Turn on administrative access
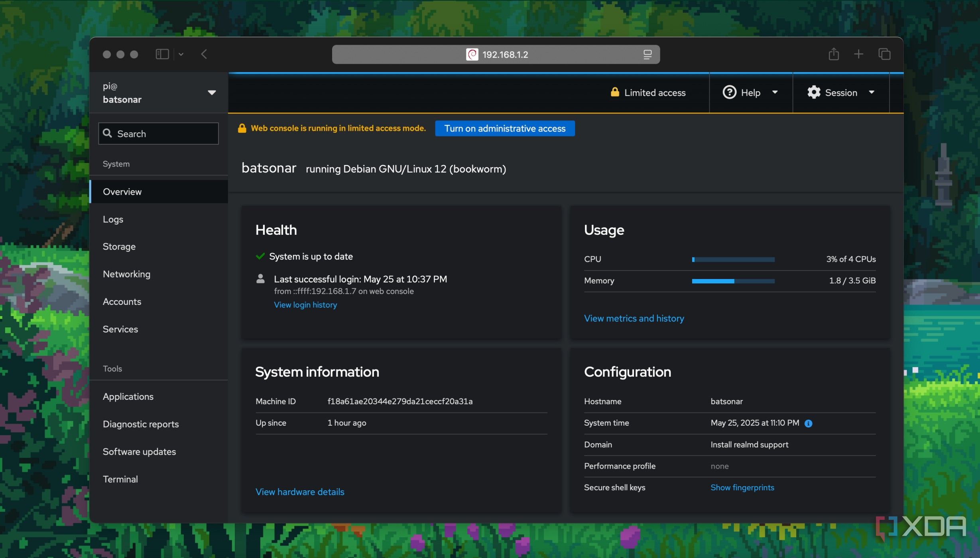 tap(505, 128)
